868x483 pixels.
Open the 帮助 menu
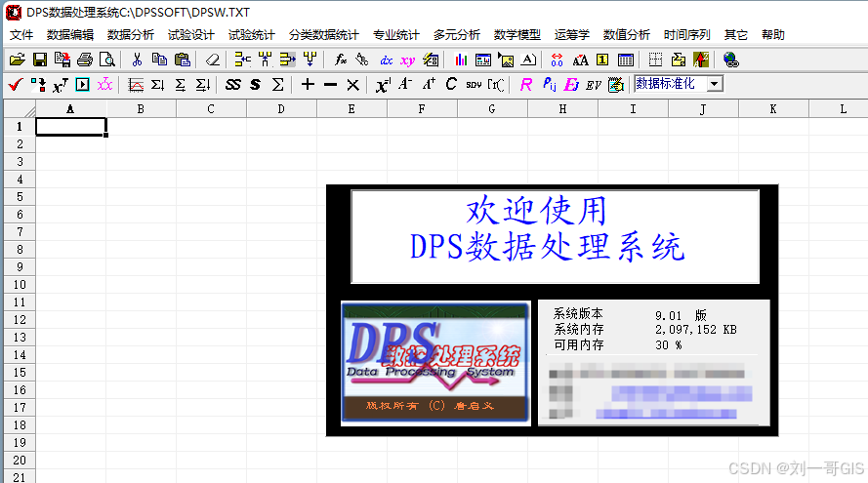[772, 35]
